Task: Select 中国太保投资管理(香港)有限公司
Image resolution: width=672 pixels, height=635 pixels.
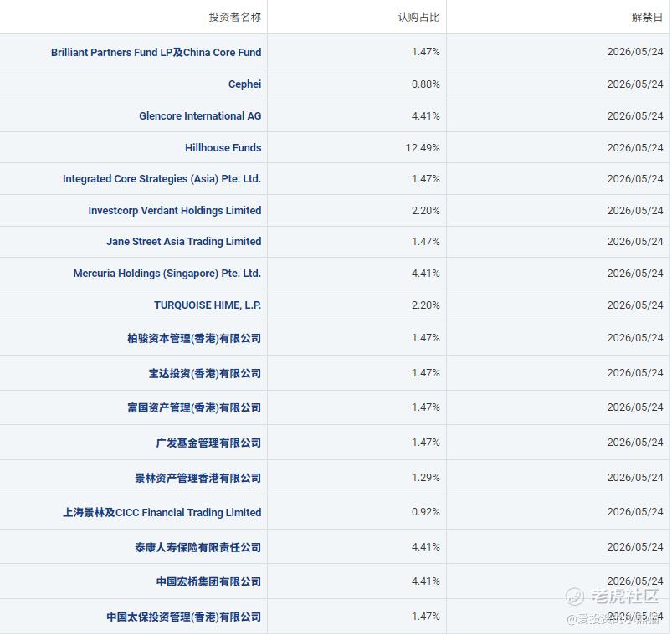Action: tap(184, 617)
